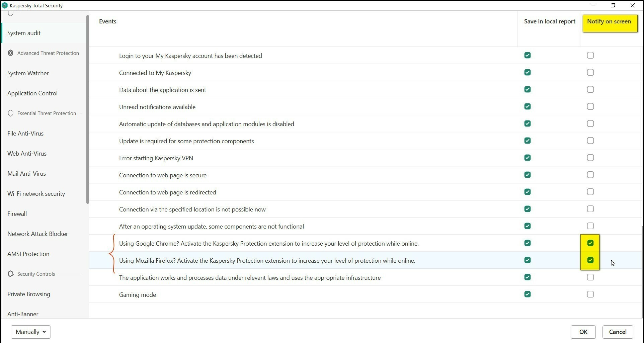The width and height of the screenshot is (644, 343).
Task: Select Web Anti-Virus in sidebar
Action: click(x=44, y=153)
